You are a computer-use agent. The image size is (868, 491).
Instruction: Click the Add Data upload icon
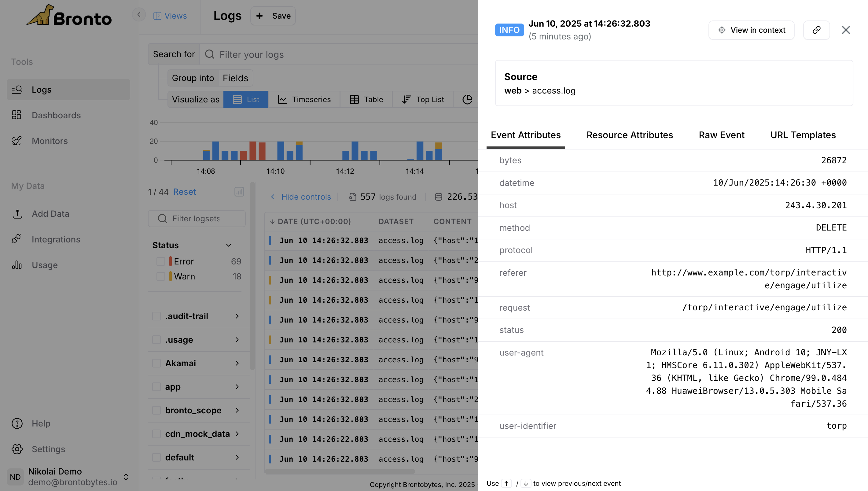(x=17, y=213)
